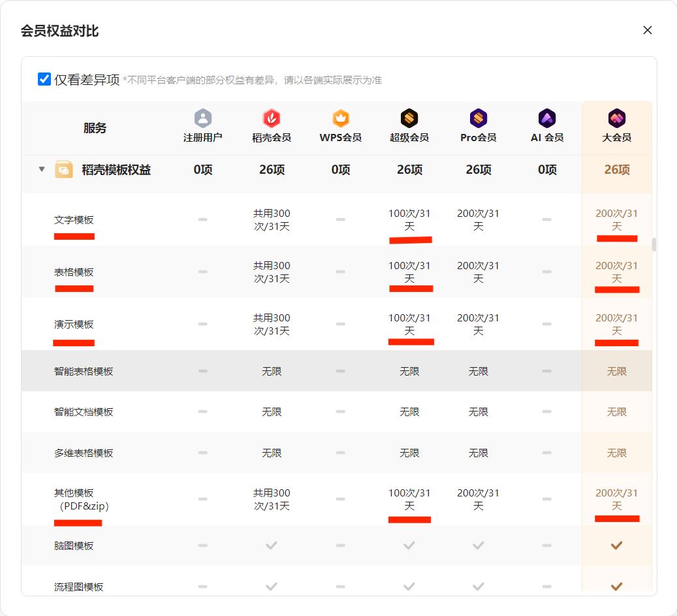Click 稻壳会员 26项 count
The image size is (677, 616).
pos(272,170)
